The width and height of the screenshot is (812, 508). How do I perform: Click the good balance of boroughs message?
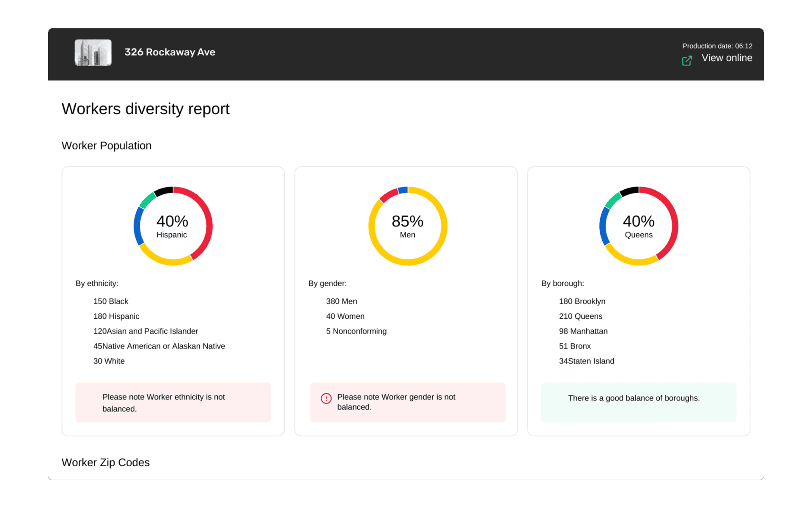639,403
